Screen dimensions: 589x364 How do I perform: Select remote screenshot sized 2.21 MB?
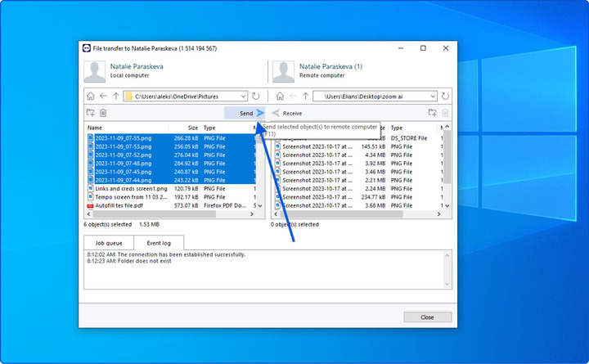point(317,180)
